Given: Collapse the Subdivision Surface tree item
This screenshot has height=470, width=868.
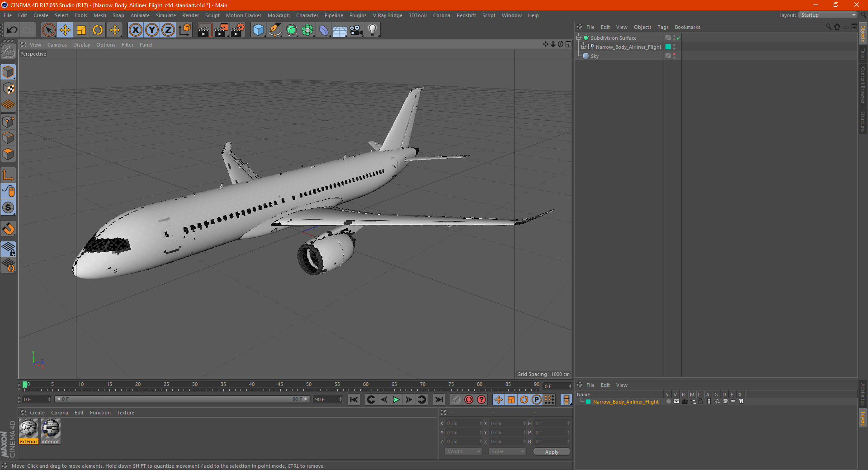Looking at the screenshot, I should click(578, 38).
